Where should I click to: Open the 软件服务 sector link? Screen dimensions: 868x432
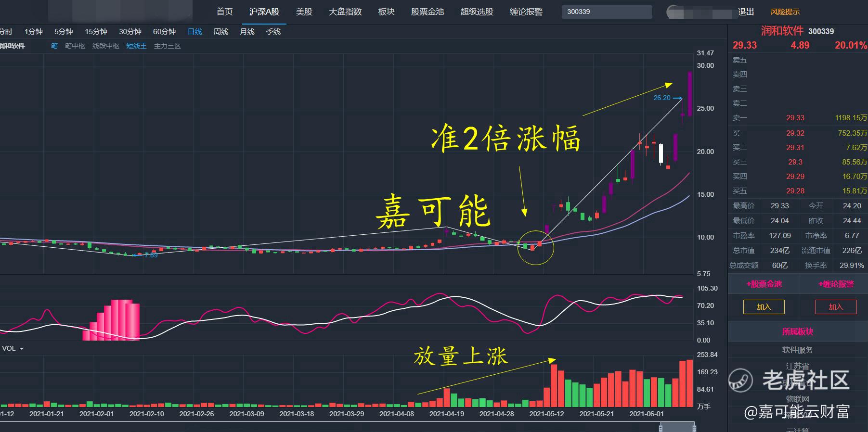point(797,350)
